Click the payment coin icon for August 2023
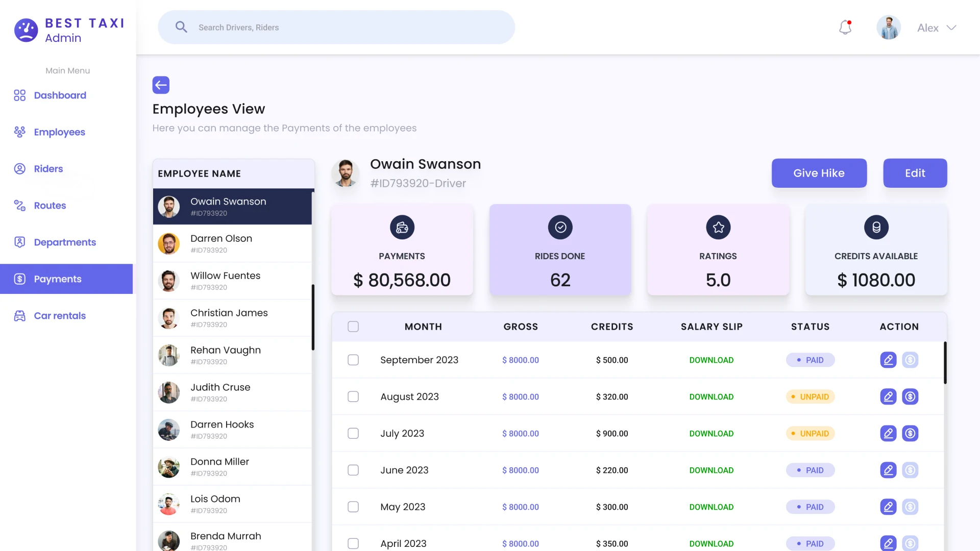980x551 pixels. (x=911, y=396)
